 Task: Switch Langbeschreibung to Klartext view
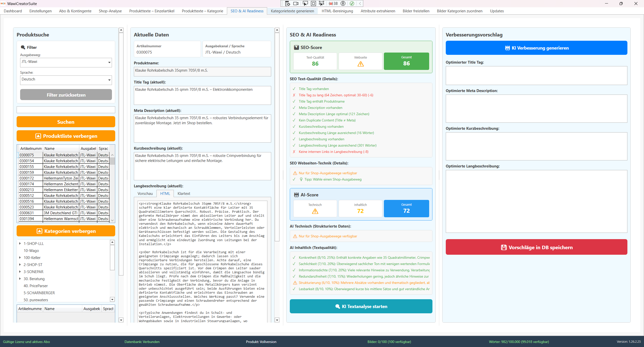click(x=184, y=194)
